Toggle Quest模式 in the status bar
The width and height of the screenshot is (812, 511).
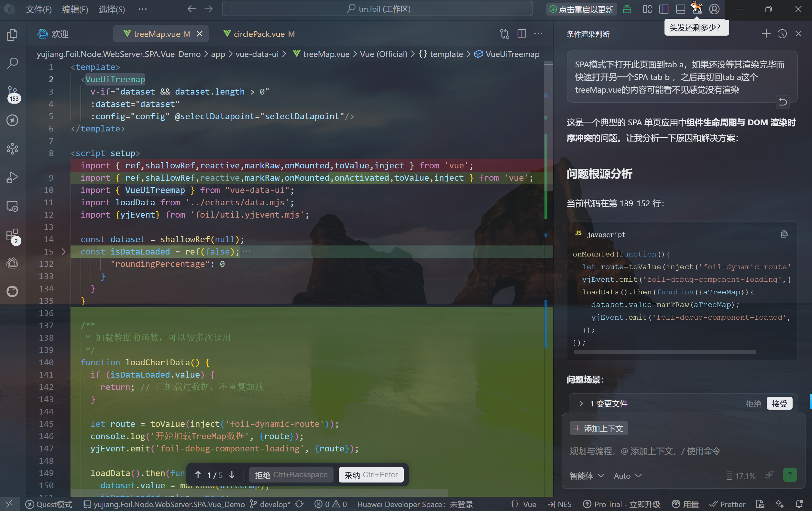(x=49, y=504)
